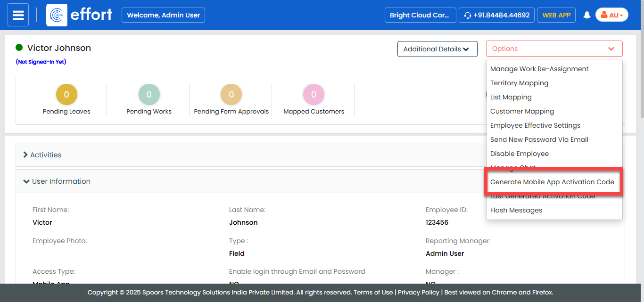Image resolution: width=644 pixels, height=302 pixels.
Task: Open the notifications bell
Action: click(x=587, y=15)
